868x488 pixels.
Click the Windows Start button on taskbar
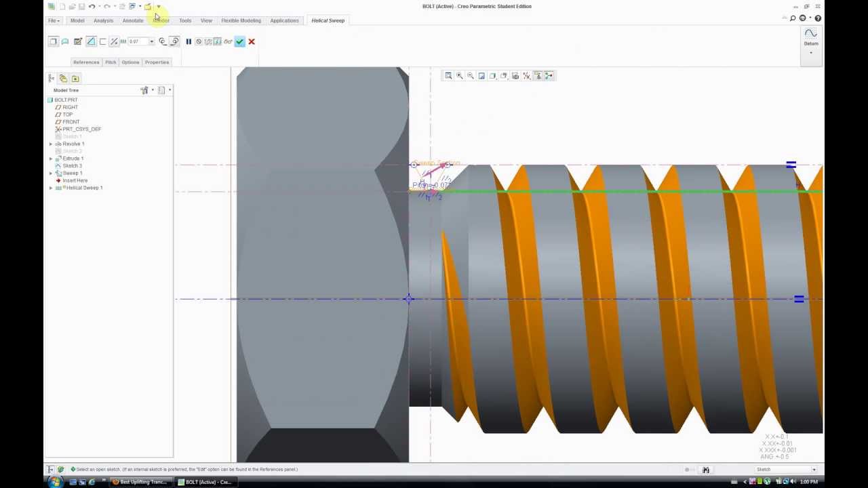55,482
